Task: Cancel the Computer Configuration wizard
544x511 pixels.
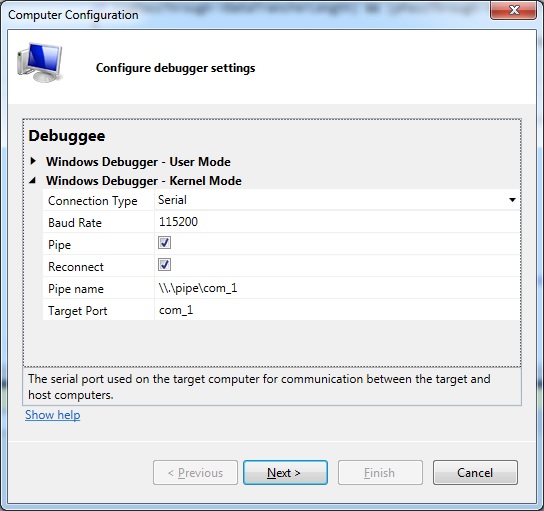Action: click(x=475, y=472)
